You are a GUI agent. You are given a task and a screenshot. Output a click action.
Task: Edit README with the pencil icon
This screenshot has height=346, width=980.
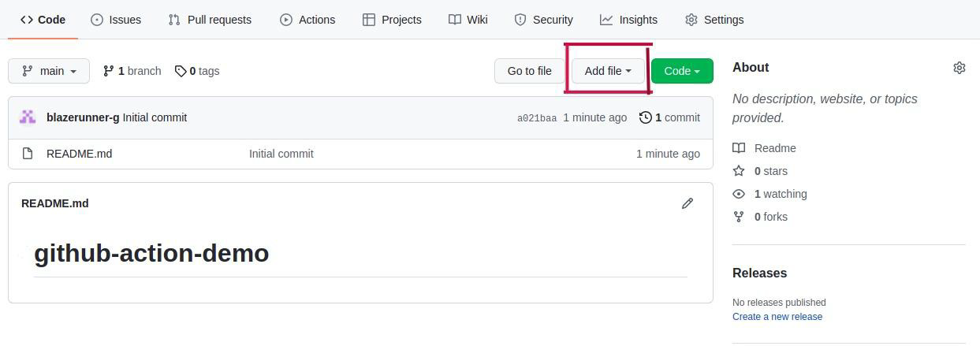coord(687,203)
